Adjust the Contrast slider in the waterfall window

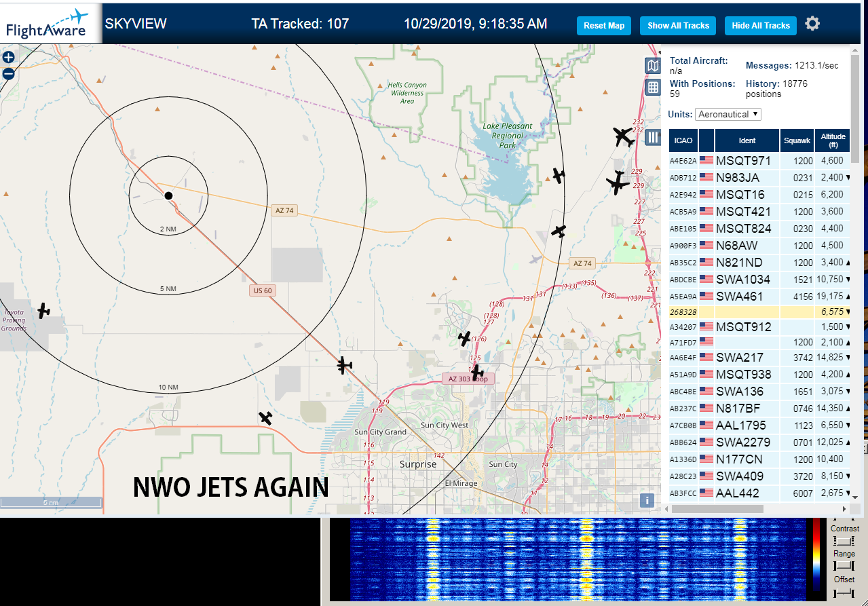[844, 541]
